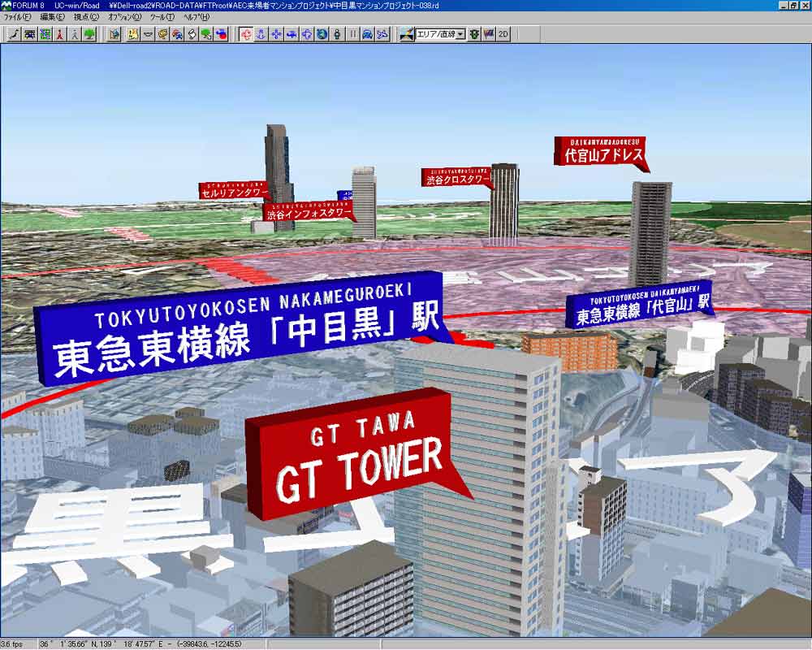Open the 視点(C) menu

(x=86, y=16)
